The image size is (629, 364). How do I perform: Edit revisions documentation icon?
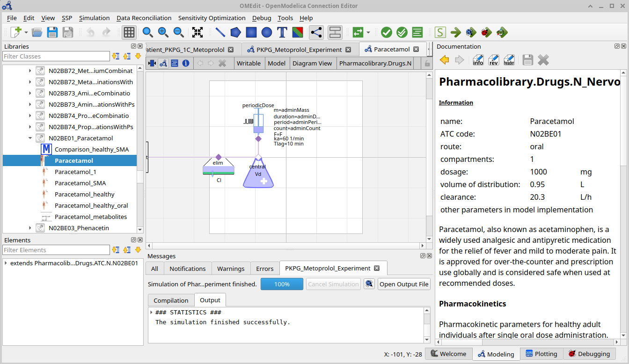coord(493,60)
